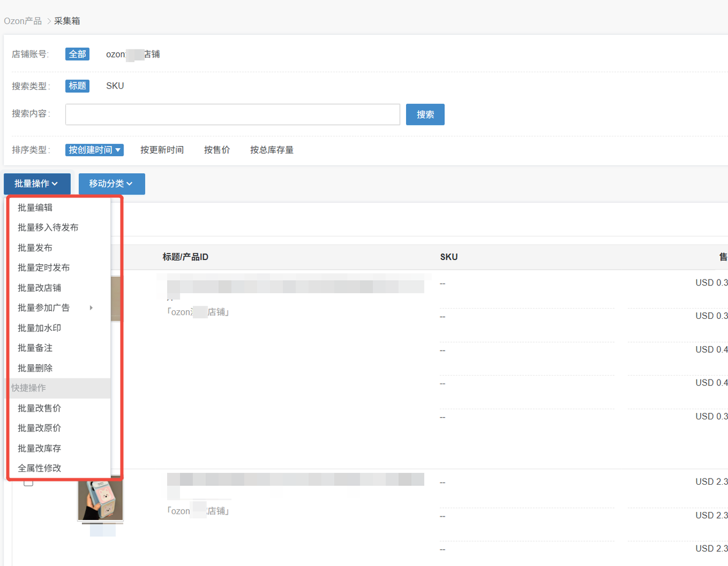728x566 pixels.
Task: Click the search content input field
Action: coord(233,114)
